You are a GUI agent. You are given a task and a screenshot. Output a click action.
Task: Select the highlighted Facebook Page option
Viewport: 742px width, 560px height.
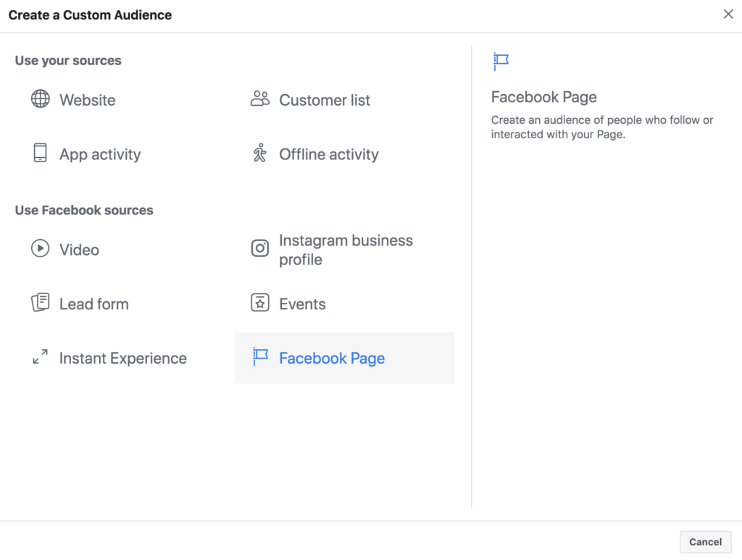344,358
